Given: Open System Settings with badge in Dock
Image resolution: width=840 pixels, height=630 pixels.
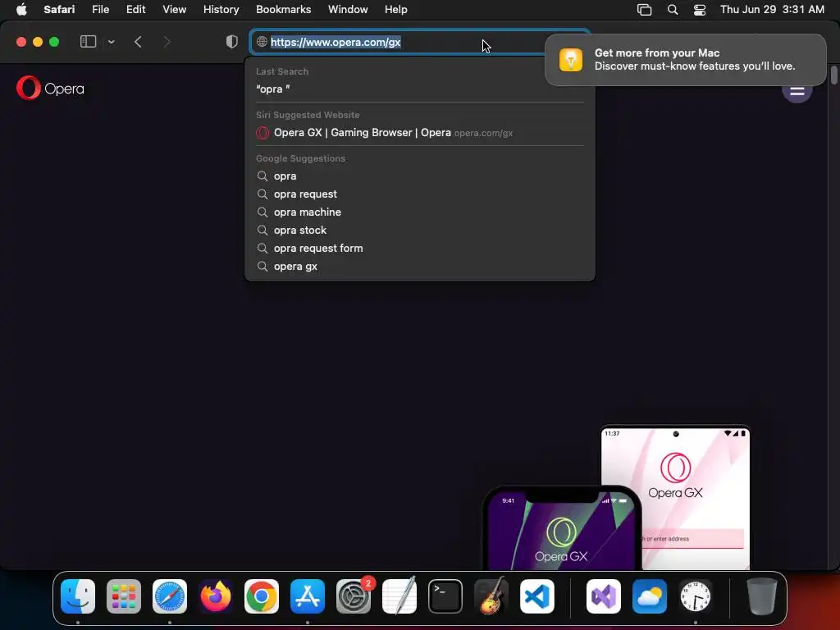Looking at the screenshot, I should (x=354, y=596).
